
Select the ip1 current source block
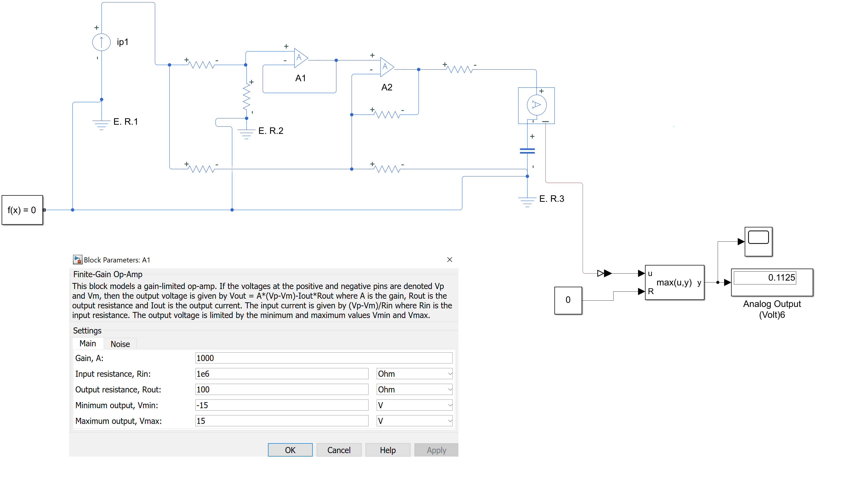pos(101,42)
